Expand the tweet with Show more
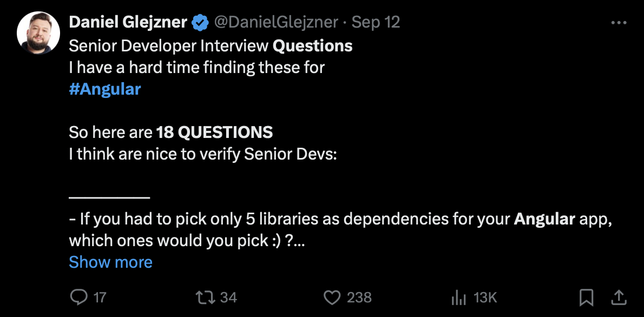Viewport: 644px width, 317px height. pyautogui.click(x=111, y=262)
